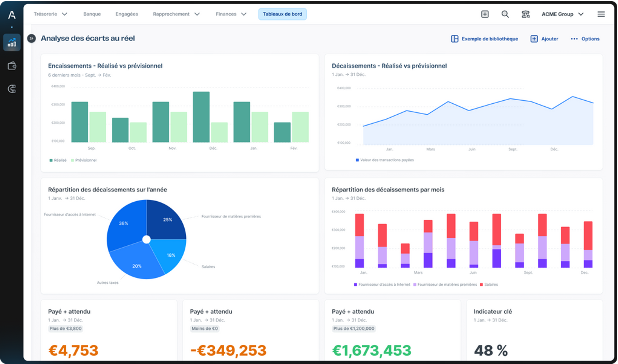Viewport: 618px width, 364px height.
Task: Open the analytics chart sidebar icon
Action: coord(12,42)
